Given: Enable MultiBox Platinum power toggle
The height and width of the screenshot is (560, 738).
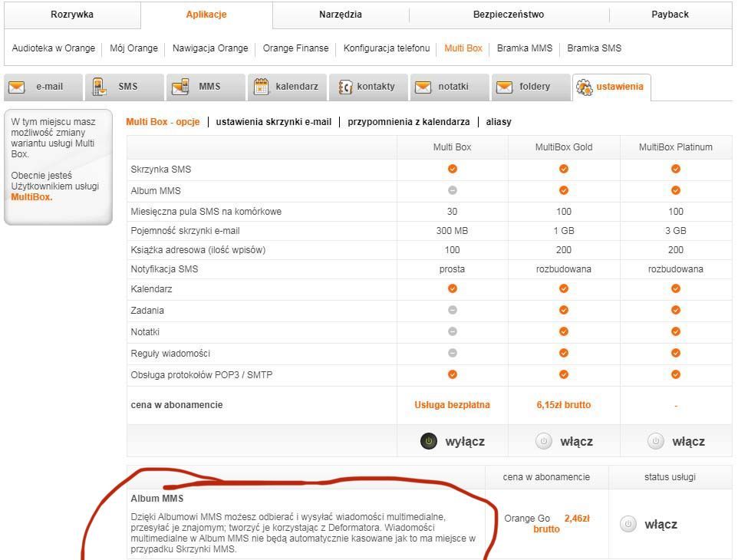Looking at the screenshot, I should click(655, 441).
